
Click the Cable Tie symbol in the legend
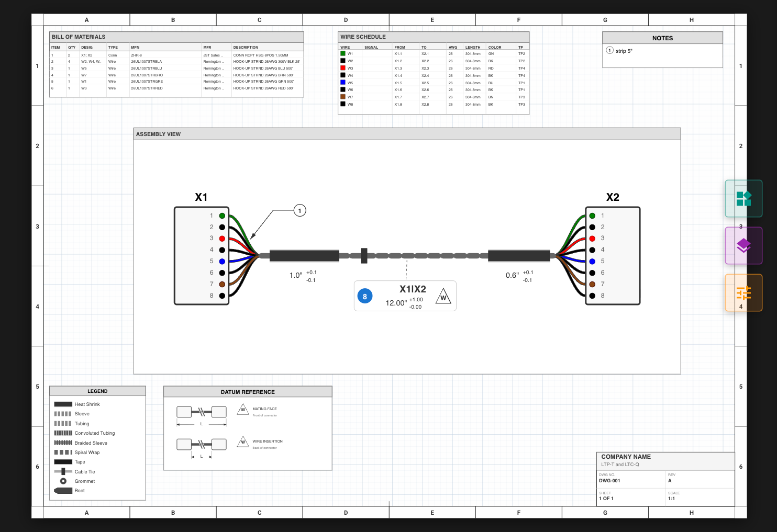(x=63, y=471)
